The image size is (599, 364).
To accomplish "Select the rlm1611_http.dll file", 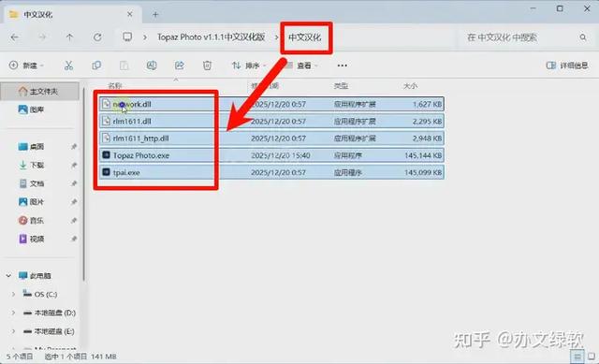I will (x=271, y=138).
